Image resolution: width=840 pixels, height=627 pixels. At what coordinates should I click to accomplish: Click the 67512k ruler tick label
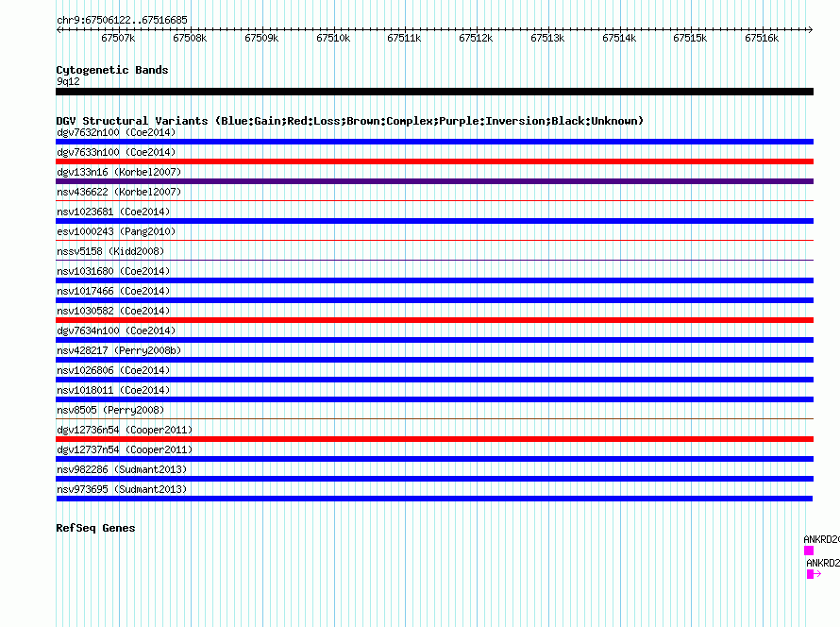[x=476, y=38]
